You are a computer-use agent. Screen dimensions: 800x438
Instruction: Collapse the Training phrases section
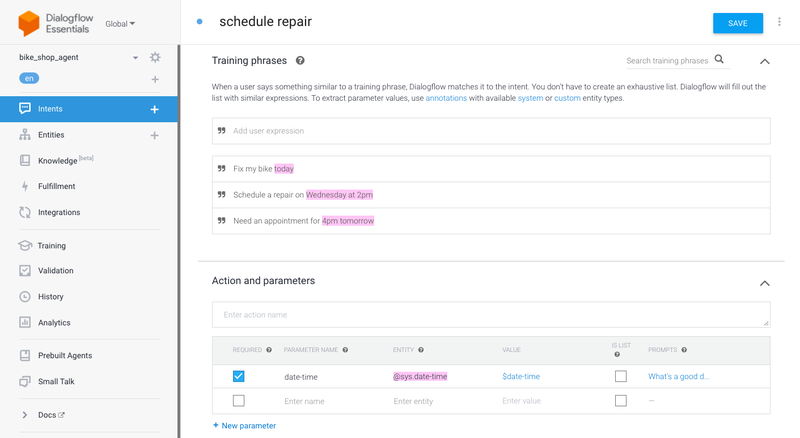764,61
